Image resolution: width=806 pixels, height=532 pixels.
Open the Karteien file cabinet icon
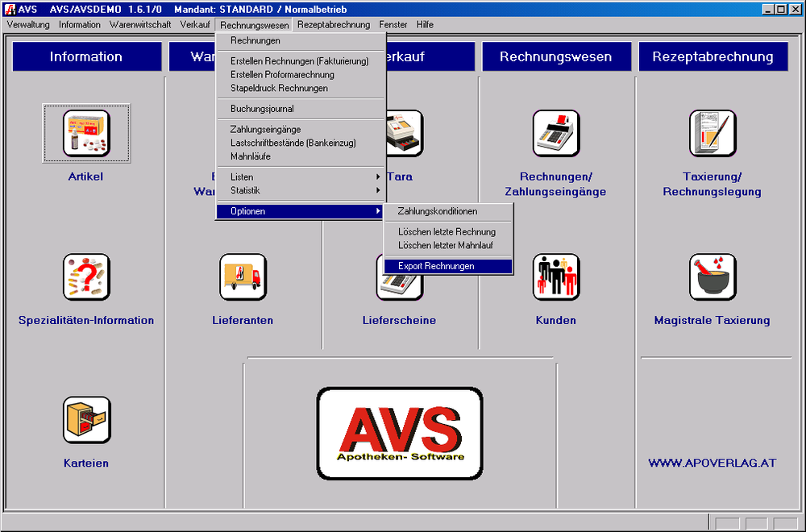86,420
